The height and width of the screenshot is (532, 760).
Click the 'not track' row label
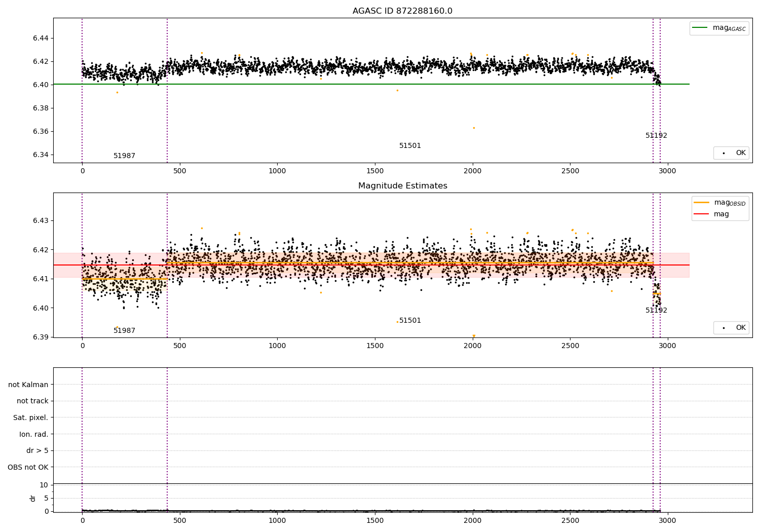[x=32, y=401]
